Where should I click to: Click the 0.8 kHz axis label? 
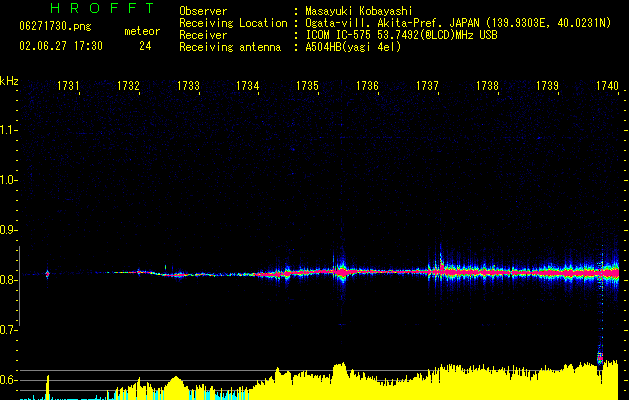[7, 280]
